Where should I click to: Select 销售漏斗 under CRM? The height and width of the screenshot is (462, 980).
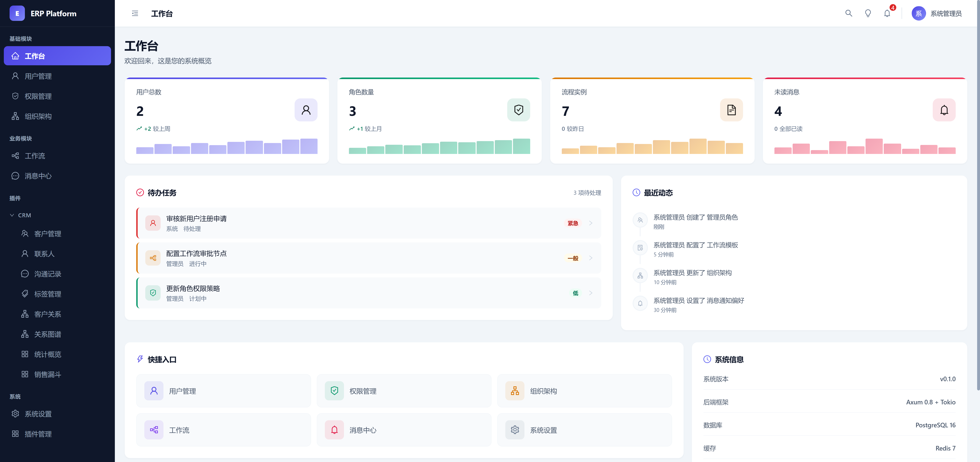click(47, 375)
